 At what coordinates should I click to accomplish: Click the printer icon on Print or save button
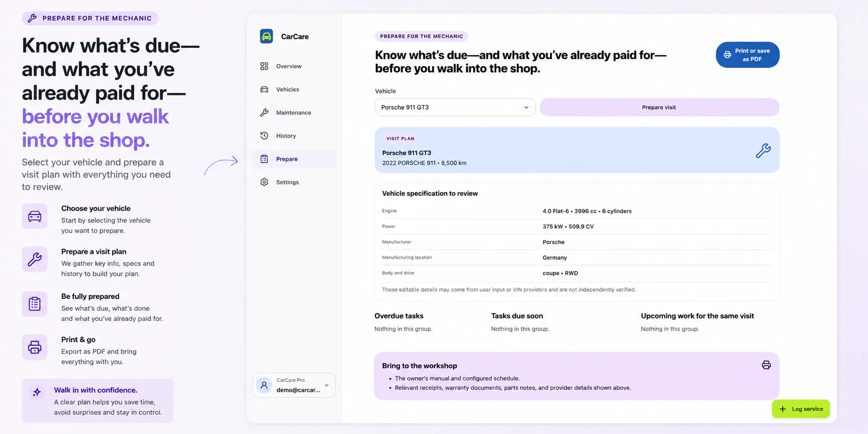728,55
